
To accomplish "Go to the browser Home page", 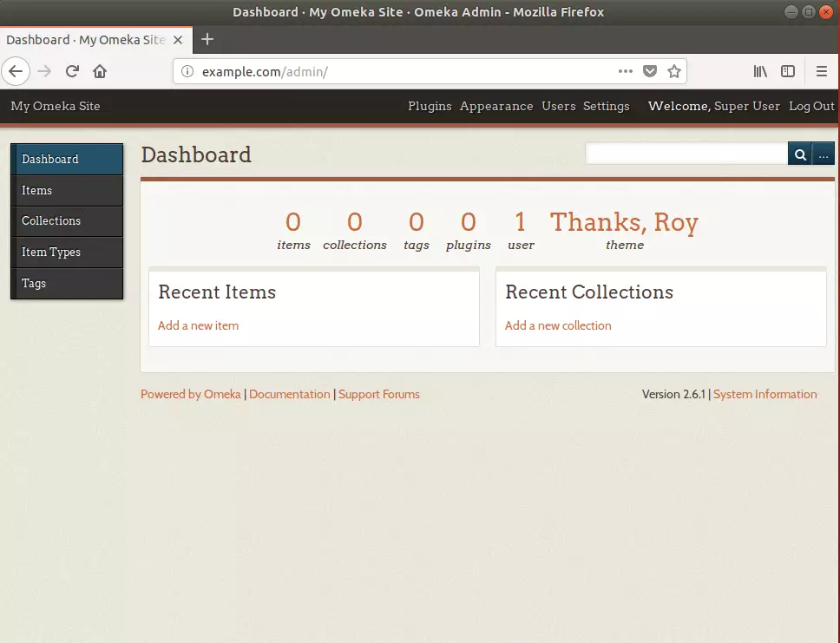I will pos(100,71).
